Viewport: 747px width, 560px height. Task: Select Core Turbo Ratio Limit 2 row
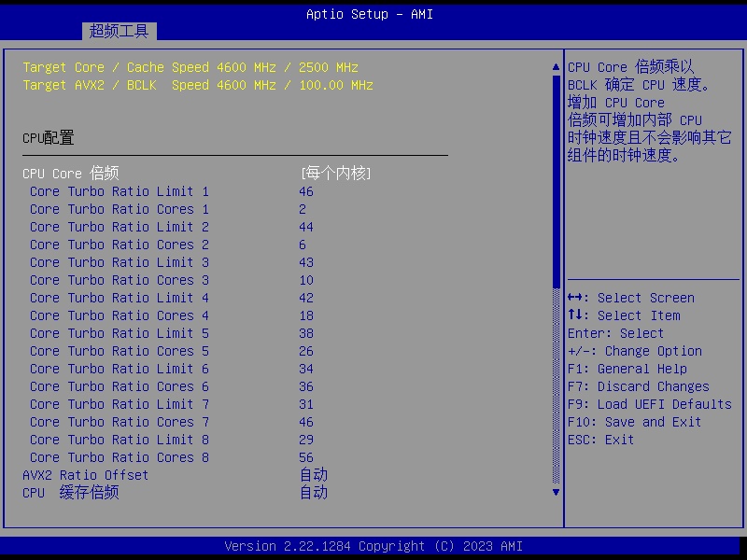[x=120, y=227]
